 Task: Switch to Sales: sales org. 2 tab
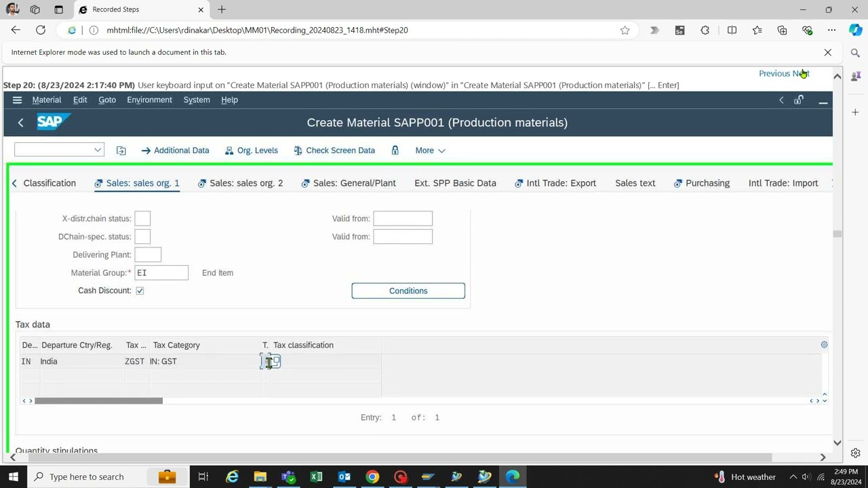240,183
